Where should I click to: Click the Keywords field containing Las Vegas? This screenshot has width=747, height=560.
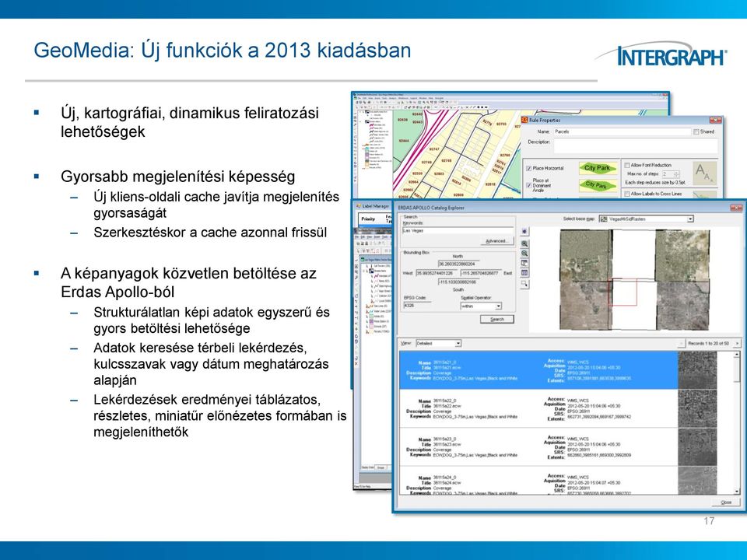click(458, 230)
